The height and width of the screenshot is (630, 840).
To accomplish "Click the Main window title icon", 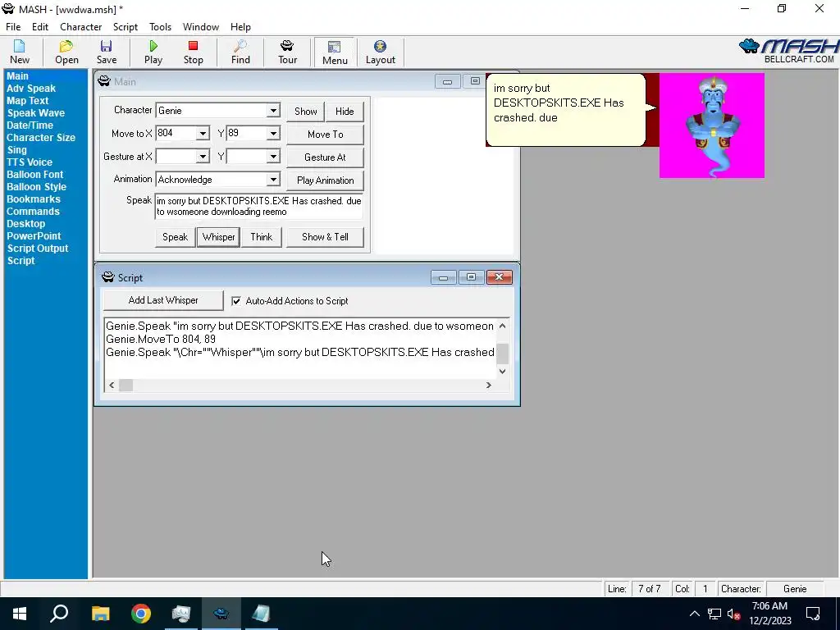I will 104,81.
